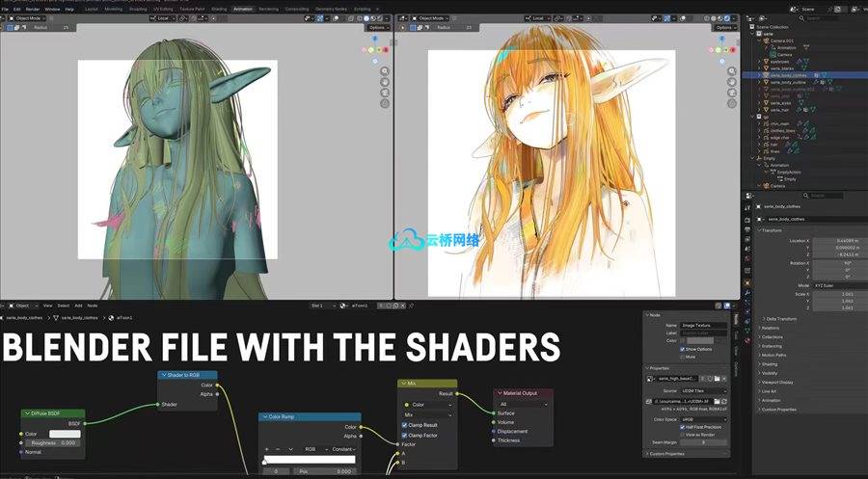Screen dimensions: 868x479
Task: Switch to the Shading workspace tab
Action: pos(219,10)
